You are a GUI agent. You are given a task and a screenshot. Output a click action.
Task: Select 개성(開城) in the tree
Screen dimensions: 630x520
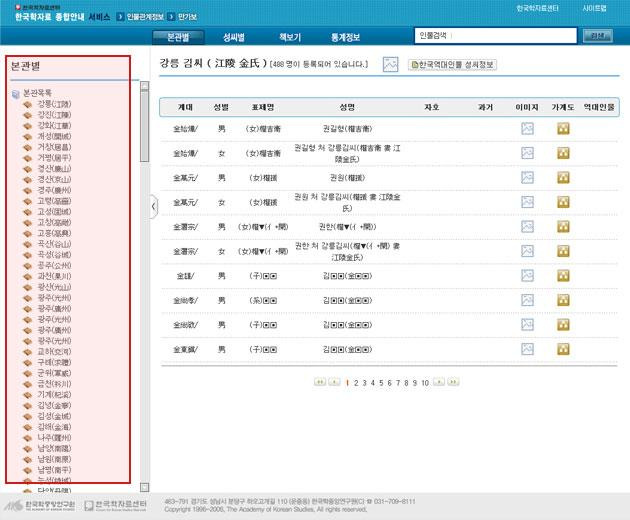(54, 137)
